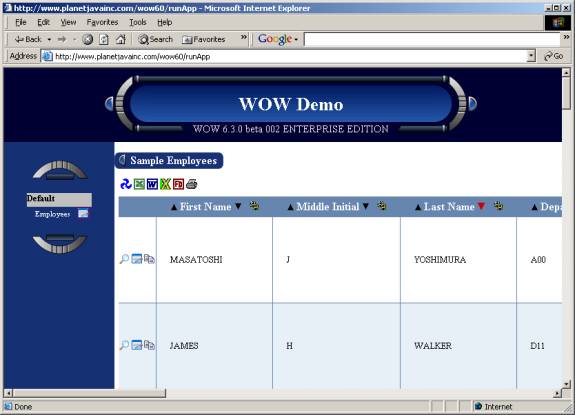Copy JAMES row with duplicate icon

coord(149,345)
